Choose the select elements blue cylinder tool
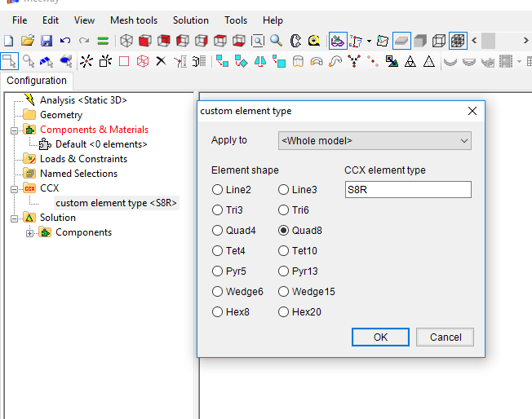 (x=66, y=62)
